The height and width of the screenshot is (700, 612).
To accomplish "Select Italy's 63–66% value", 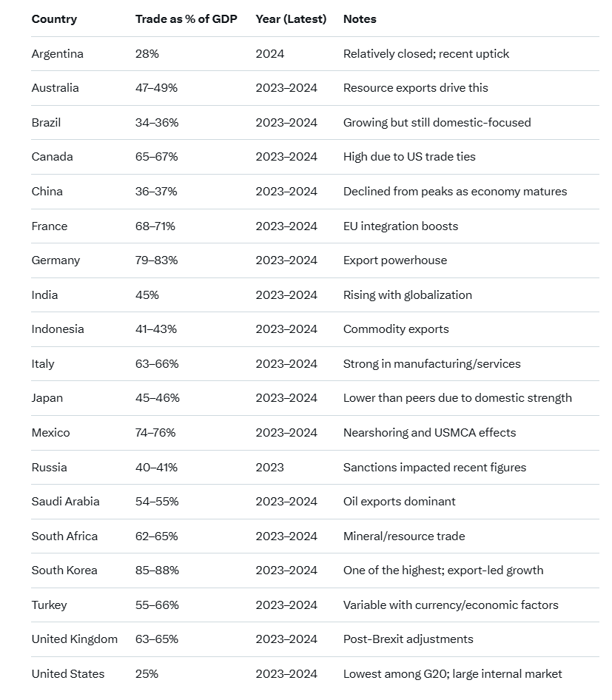I will point(157,364).
